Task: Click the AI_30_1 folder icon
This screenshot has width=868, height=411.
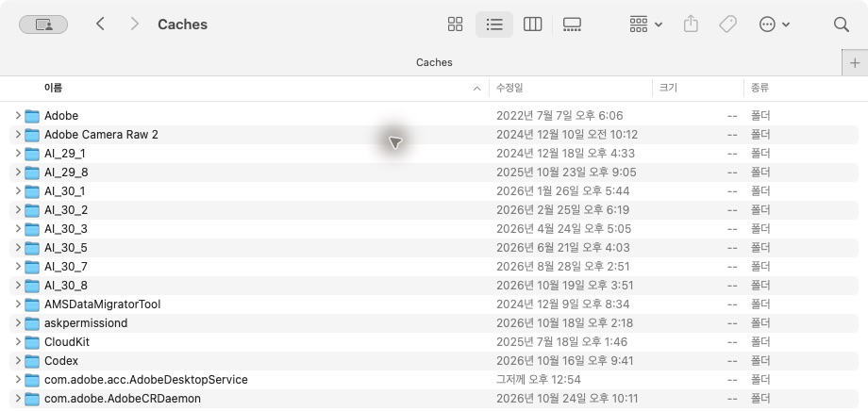Action: tap(32, 191)
